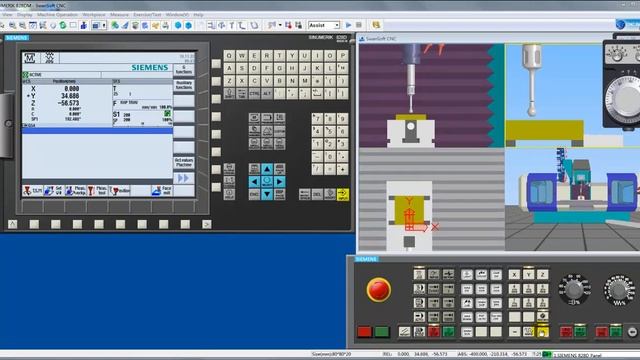Viewport: 640px width, 360px height.
Task: Click the Auxiliary functions softkey
Action: point(184,85)
